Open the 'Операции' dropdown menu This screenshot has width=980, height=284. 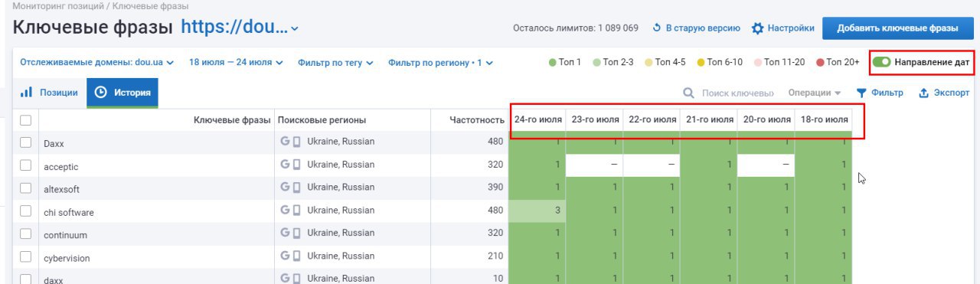point(815,93)
